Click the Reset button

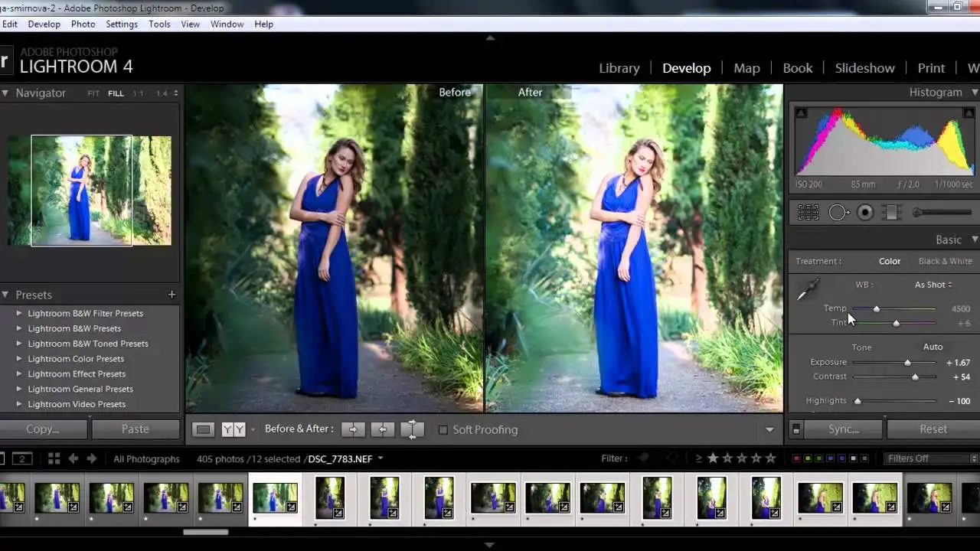pos(933,429)
